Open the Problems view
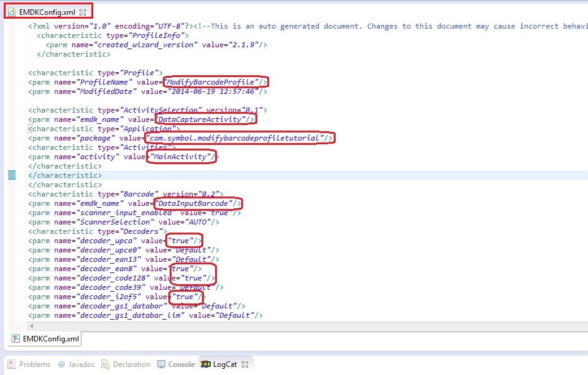Screen dimensions: 588x375 34,364
